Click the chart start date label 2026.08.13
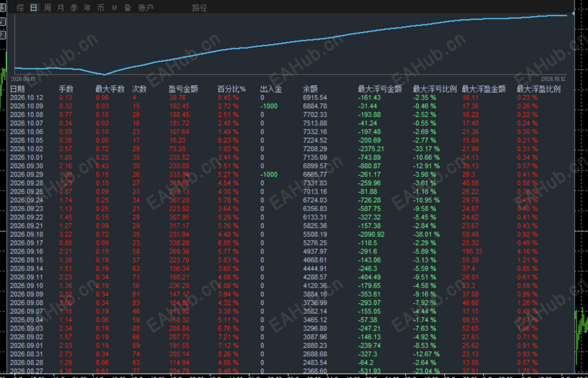The height and width of the screenshot is (378, 588). pos(23,79)
